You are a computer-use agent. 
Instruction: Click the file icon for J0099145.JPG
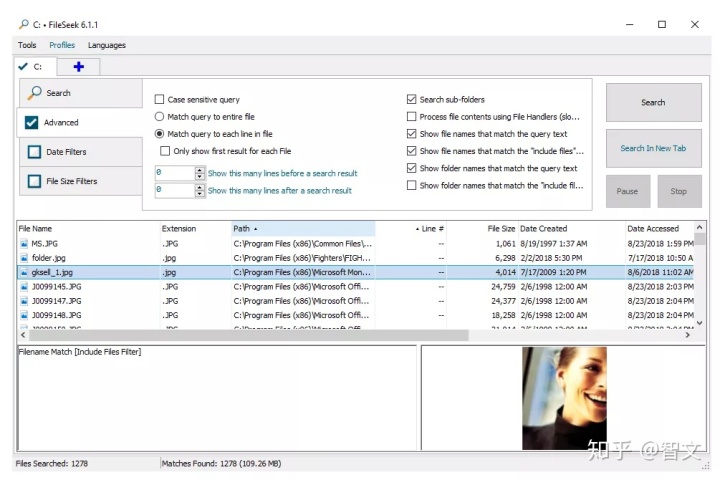click(x=24, y=287)
